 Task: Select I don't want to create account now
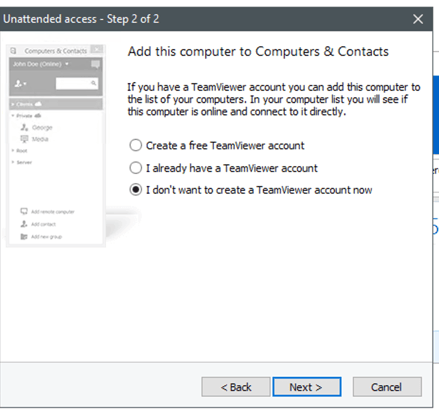(x=135, y=190)
